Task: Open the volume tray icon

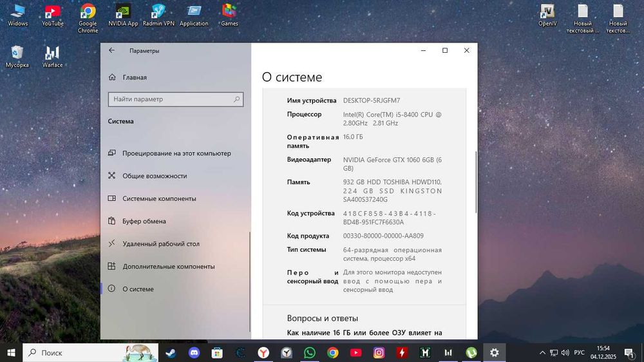Action: click(565, 352)
